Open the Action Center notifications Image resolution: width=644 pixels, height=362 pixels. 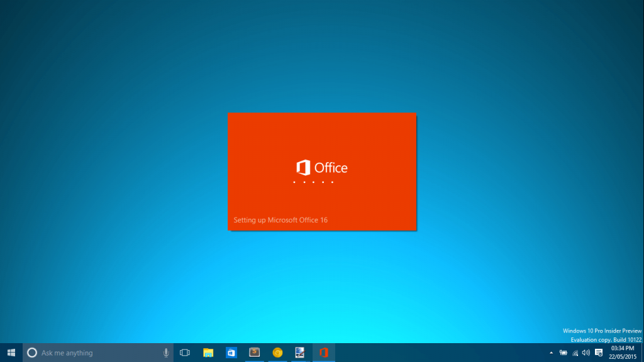coord(598,353)
